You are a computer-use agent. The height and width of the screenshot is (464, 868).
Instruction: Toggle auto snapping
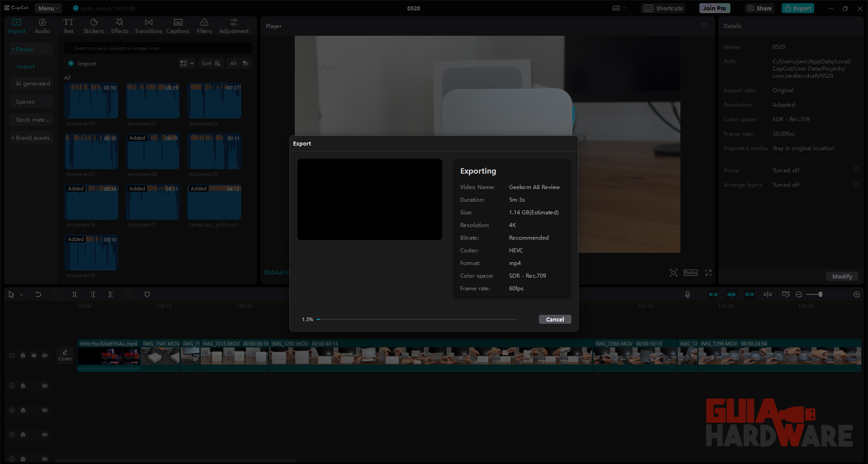[x=731, y=294]
